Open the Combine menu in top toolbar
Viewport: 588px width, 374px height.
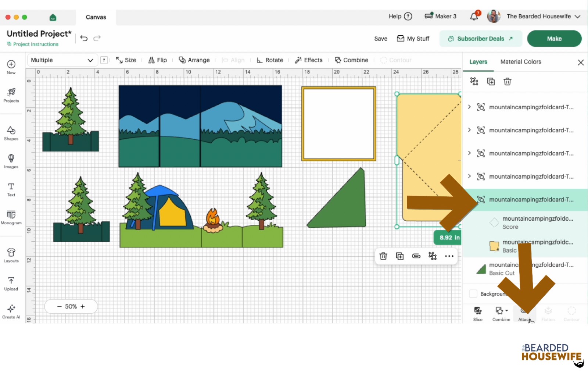(x=351, y=60)
